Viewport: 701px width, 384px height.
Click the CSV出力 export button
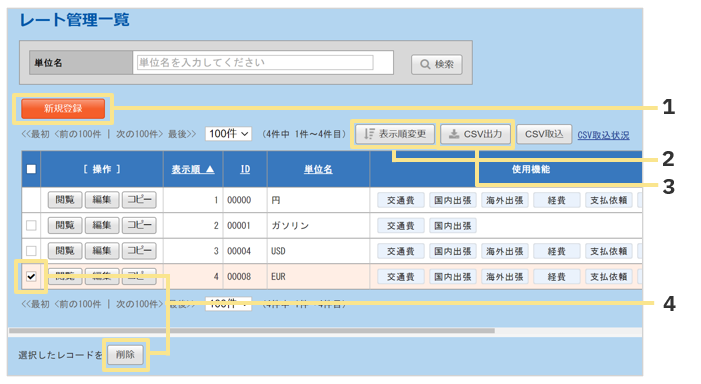click(476, 134)
